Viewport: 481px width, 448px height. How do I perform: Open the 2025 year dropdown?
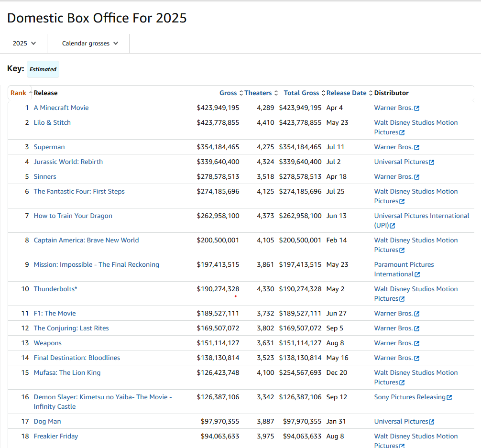tap(24, 44)
